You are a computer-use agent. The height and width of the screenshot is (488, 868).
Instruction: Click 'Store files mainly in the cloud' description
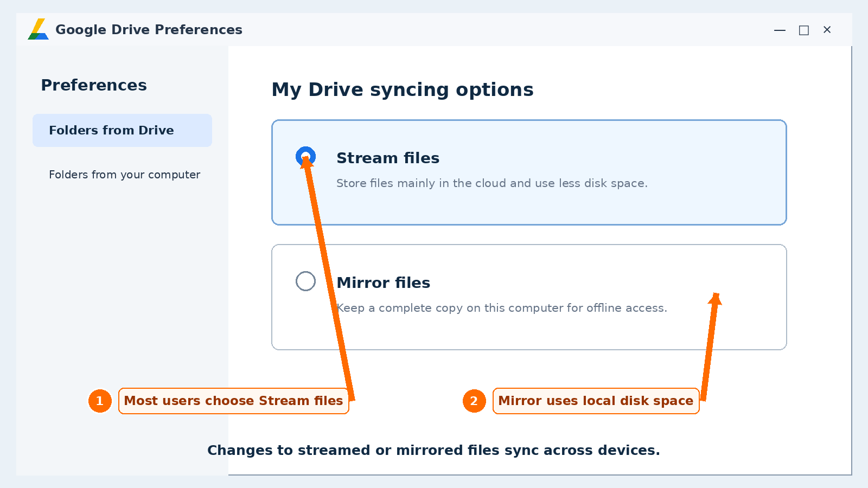492,183
